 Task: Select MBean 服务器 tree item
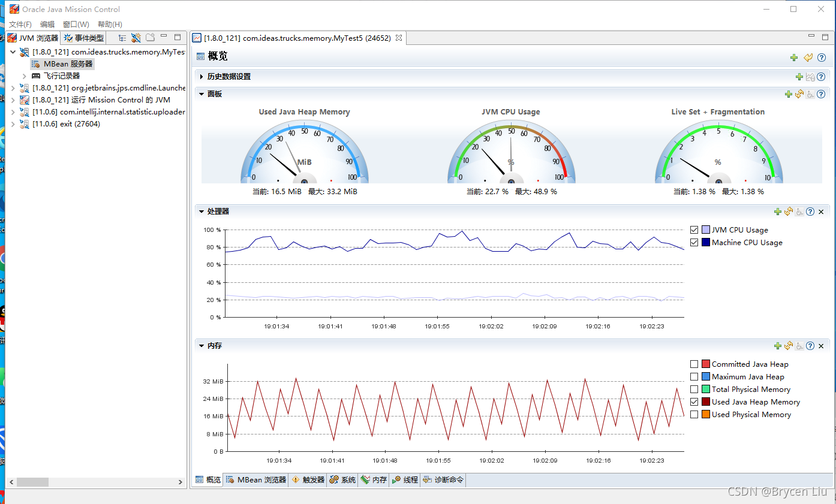click(62, 64)
